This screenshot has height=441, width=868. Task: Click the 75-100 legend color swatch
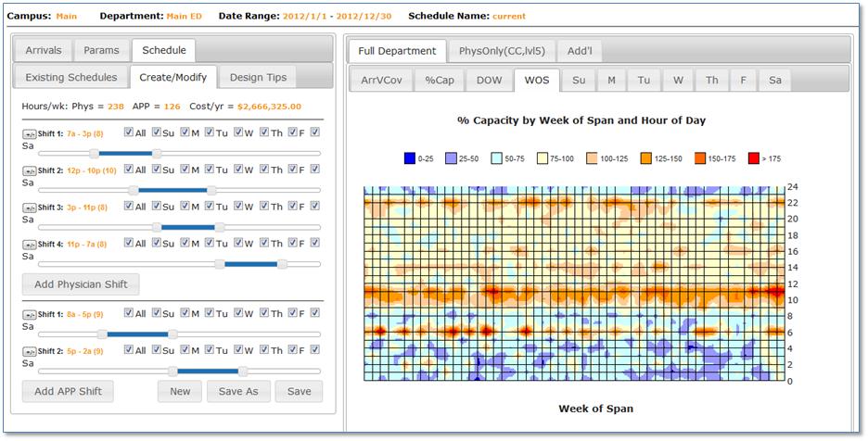click(x=542, y=158)
